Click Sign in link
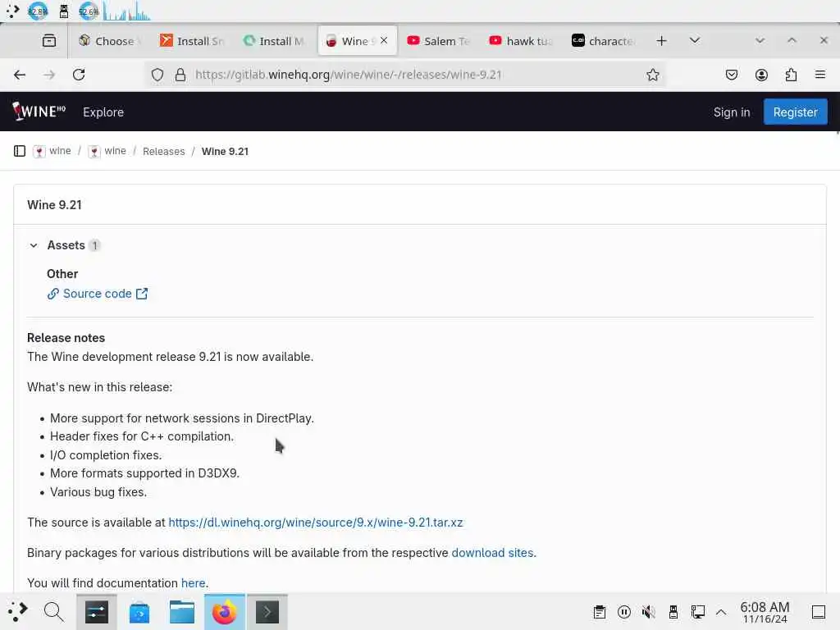This screenshot has height=630, width=840. tap(731, 112)
